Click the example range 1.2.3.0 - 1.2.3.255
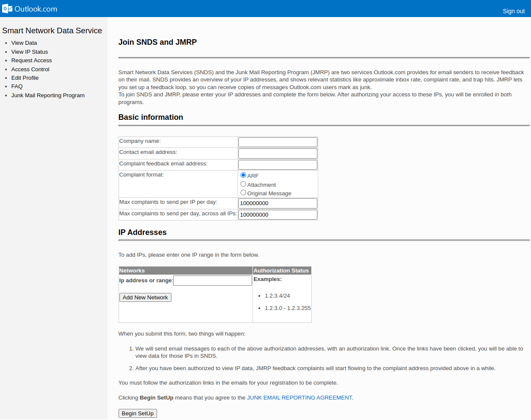531x420 pixels. click(x=288, y=308)
